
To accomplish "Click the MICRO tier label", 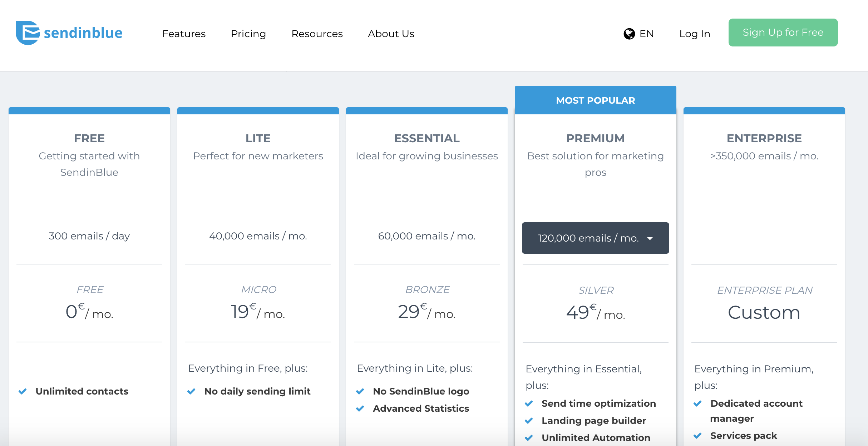I will pos(259,289).
